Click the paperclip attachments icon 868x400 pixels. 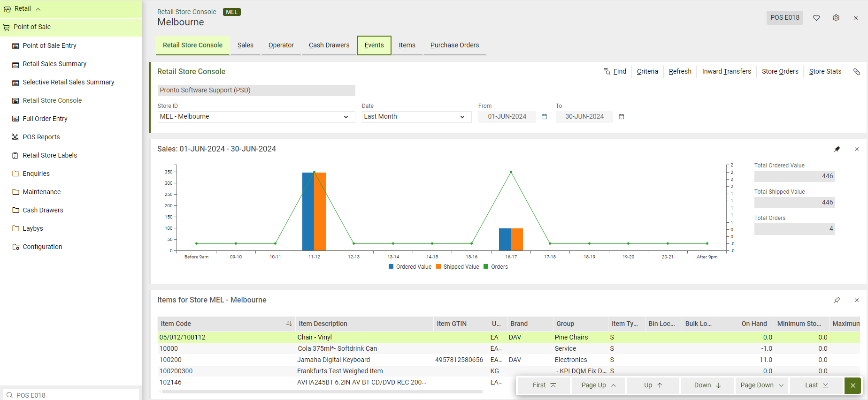coord(857,72)
